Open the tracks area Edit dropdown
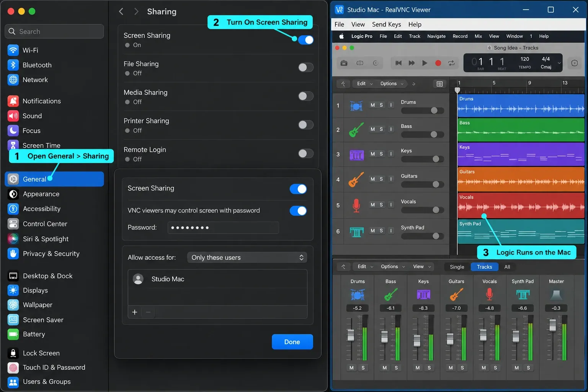The height and width of the screenshot is (392, 588). tap(365, 84)
